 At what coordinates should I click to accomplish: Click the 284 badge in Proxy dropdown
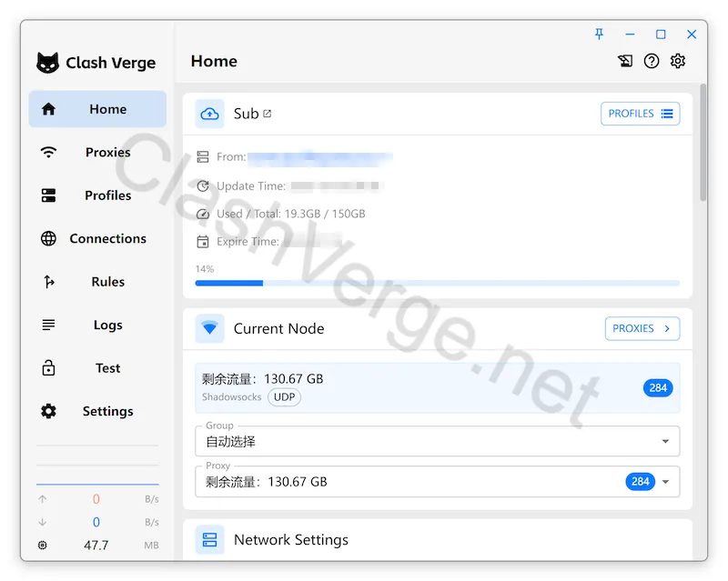pos(641,482)
